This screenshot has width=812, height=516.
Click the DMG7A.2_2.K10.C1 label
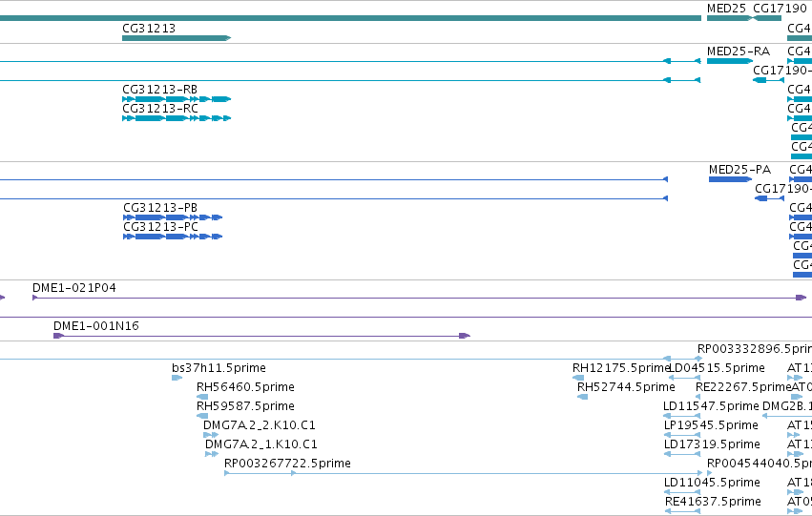259,425
